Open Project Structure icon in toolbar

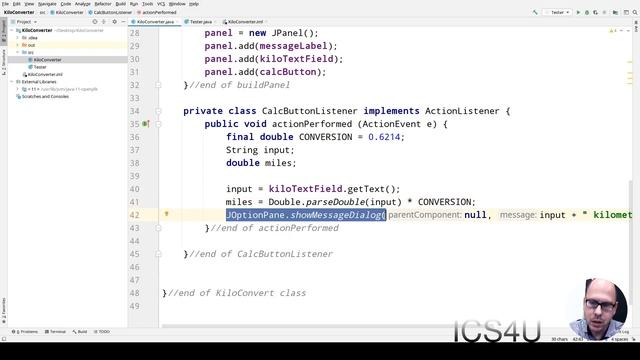click(x=615, y=13)
